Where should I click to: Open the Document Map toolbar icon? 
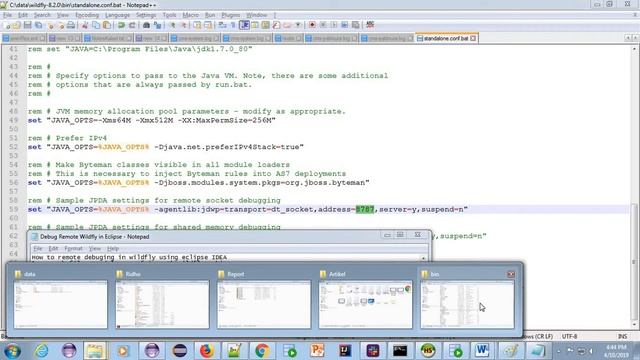265,25
